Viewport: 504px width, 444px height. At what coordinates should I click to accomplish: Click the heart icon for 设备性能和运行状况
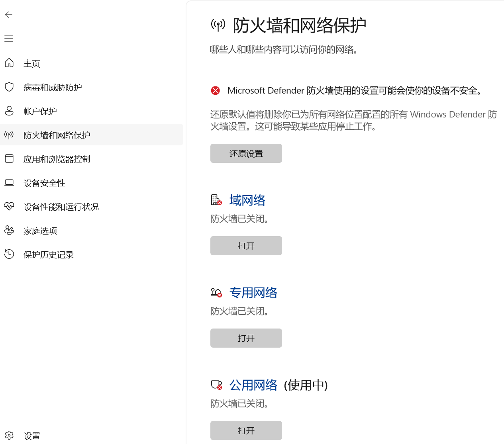pos(9,206)
